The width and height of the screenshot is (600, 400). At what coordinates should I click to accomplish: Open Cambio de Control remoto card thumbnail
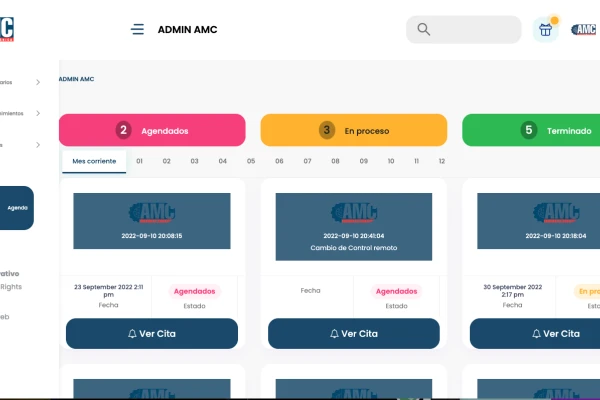click(x=354, y=227)
